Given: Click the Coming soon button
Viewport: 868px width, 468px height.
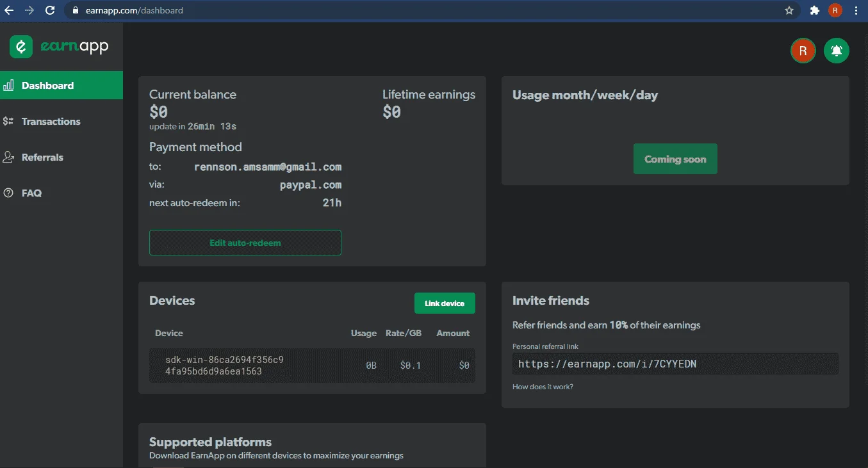Looking at the screenshot, I should (675, 159).
